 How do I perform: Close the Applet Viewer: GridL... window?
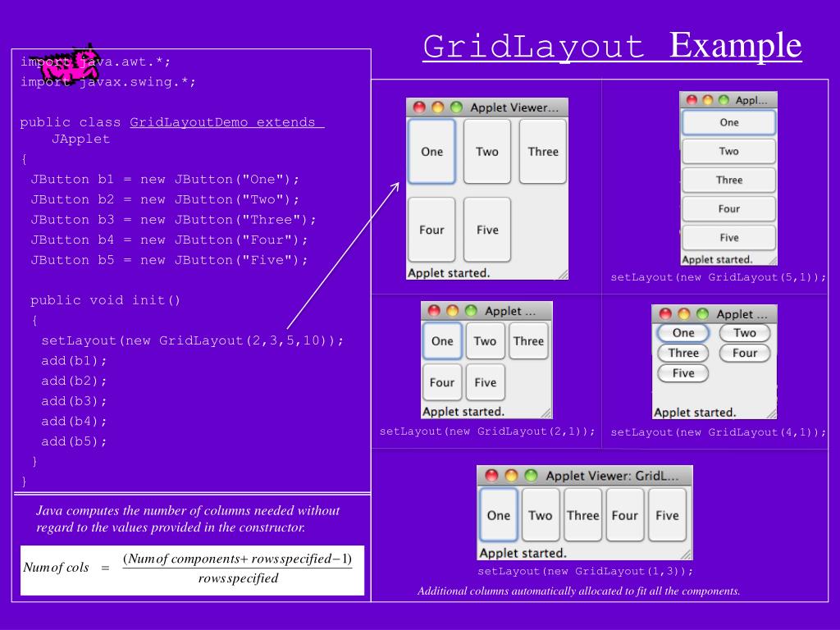point(491,475)
